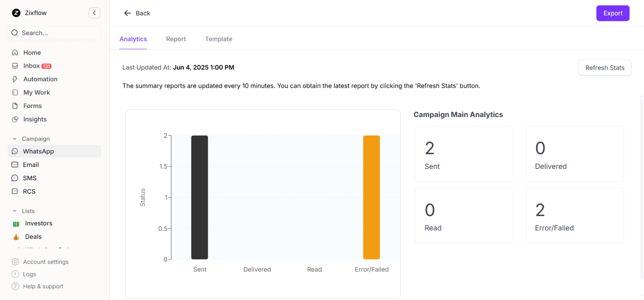Image resolution: width=644 pixels, height=300 pixels.
Task: Open the Template tab
Action: tap(218, 39)
